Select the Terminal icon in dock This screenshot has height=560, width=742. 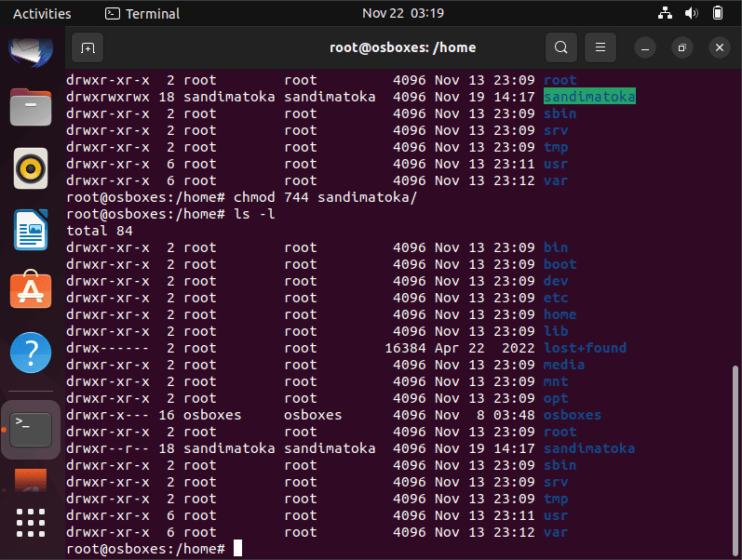[31, 430]
